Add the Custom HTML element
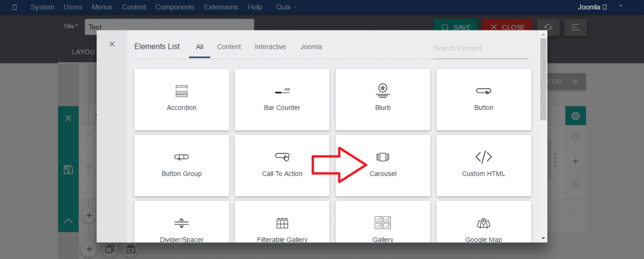The image size is (644, 259). 484,165
